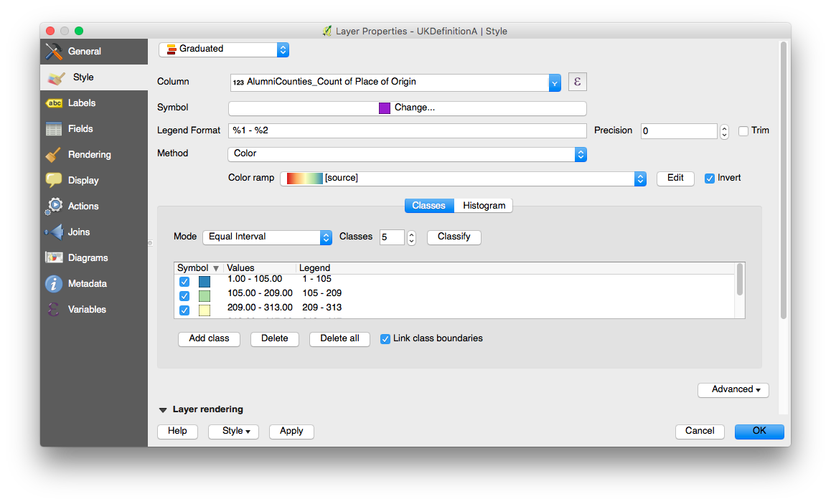Viewport: 831px width, 504px height.
Task: Uncheck Link class boundaries
Action: 385,338
